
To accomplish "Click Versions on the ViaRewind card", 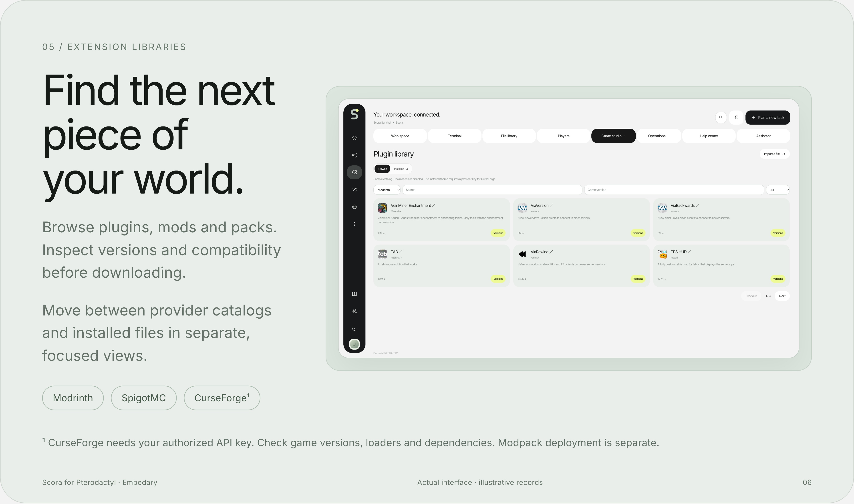I will (638, 279).
